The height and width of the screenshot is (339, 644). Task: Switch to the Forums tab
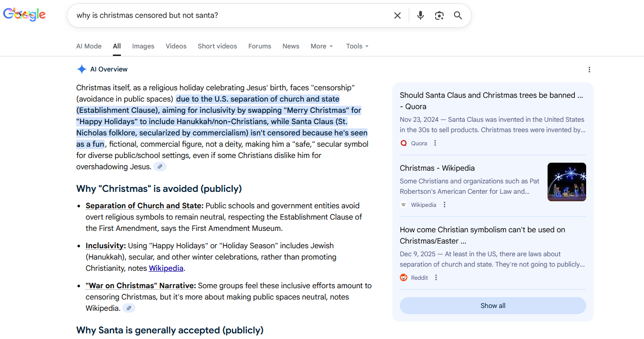(260, 46)
